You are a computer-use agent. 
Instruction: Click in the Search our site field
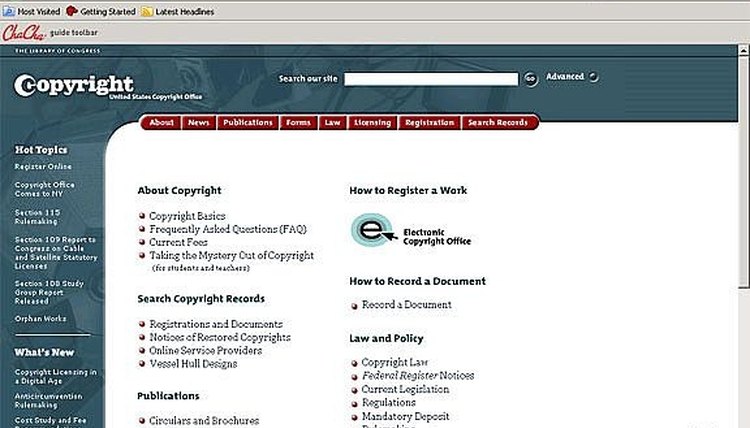(x=431, y=79)
